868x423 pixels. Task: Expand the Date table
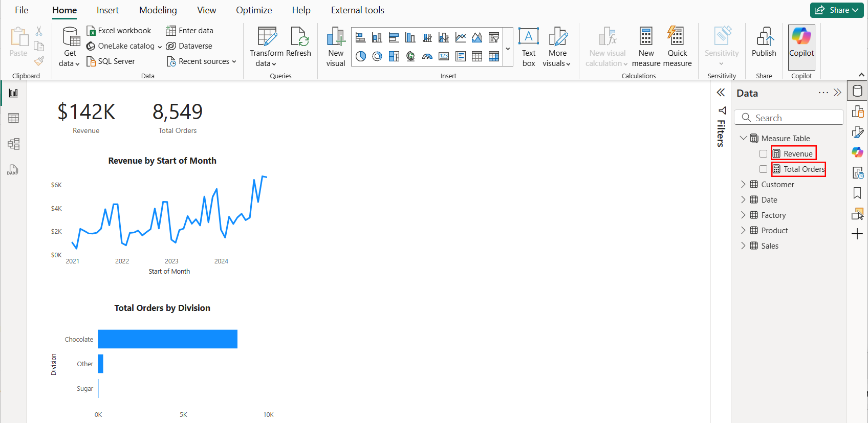pyautogui.click(x=744, y=199)
